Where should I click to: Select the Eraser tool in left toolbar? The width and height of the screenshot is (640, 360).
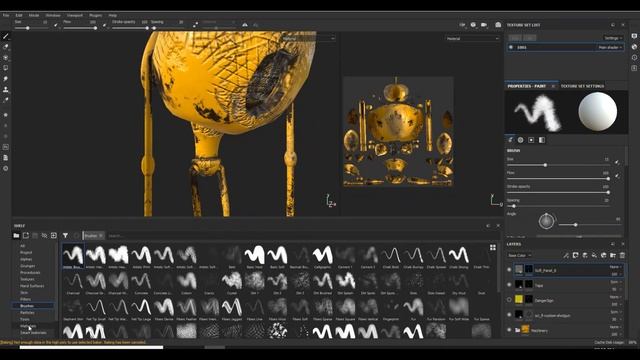click(x=6, y=47)
